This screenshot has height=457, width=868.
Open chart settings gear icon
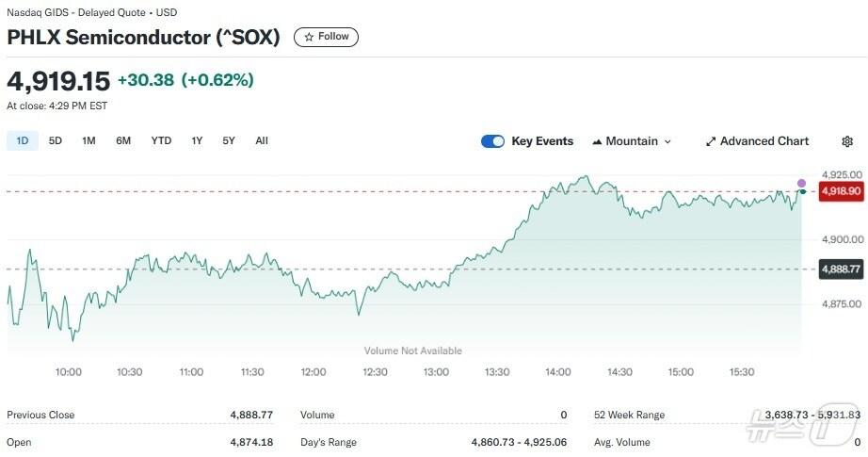click(x=847, y=141)
